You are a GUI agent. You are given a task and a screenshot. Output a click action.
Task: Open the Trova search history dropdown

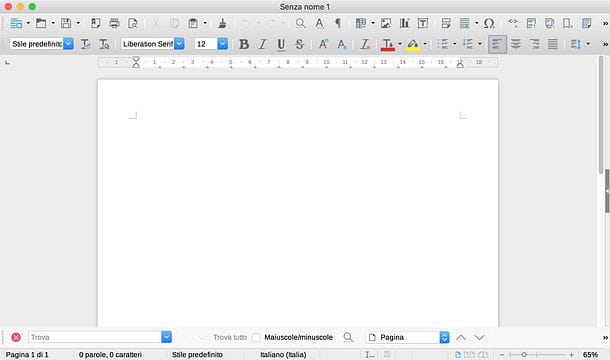[x=167, y=337]
